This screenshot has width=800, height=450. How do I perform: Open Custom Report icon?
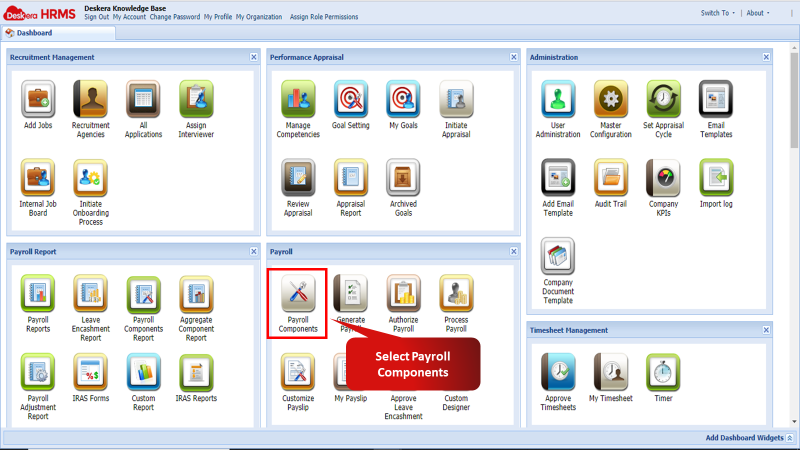pos(143,371)
